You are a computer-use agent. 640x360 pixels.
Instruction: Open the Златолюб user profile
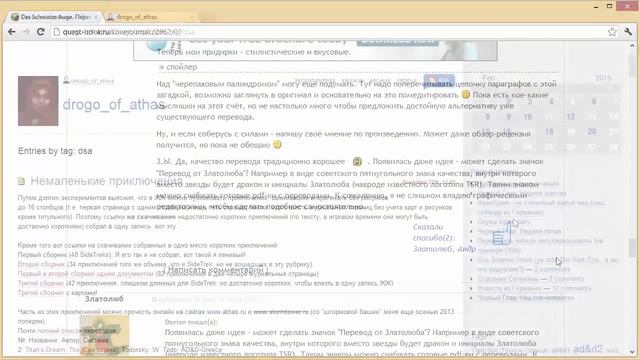pyautogui.click(x=104, y=299)
